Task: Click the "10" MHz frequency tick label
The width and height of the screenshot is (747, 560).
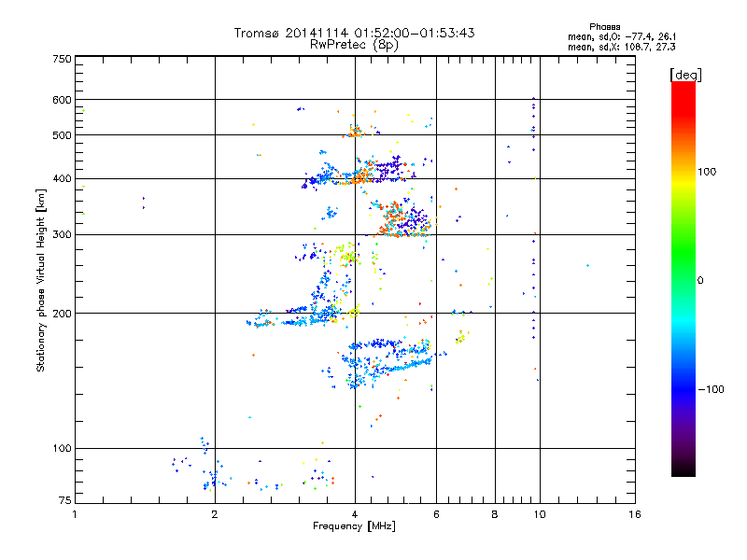Action: [540, 514]
